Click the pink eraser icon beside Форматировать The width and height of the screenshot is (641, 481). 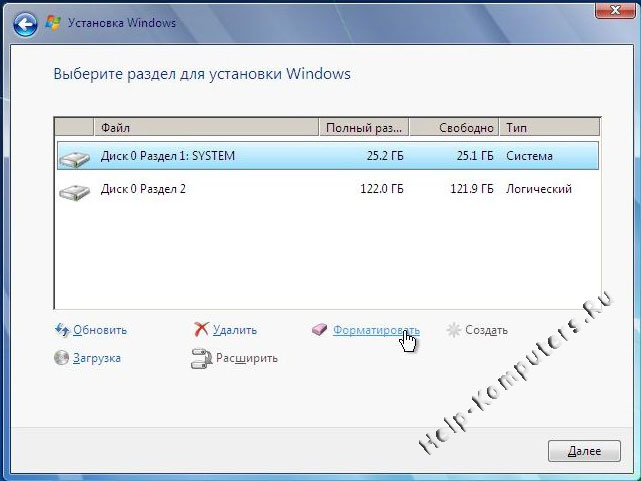point(320,329)
